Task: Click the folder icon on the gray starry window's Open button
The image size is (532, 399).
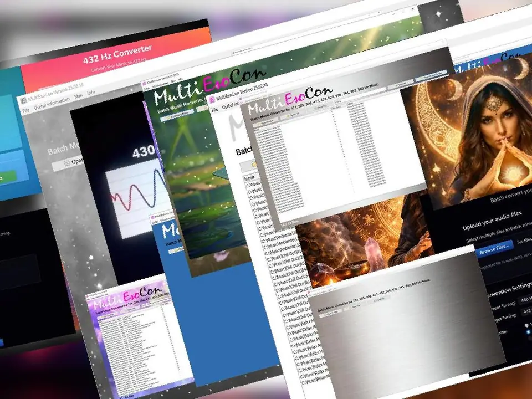Action: point(68,163)
